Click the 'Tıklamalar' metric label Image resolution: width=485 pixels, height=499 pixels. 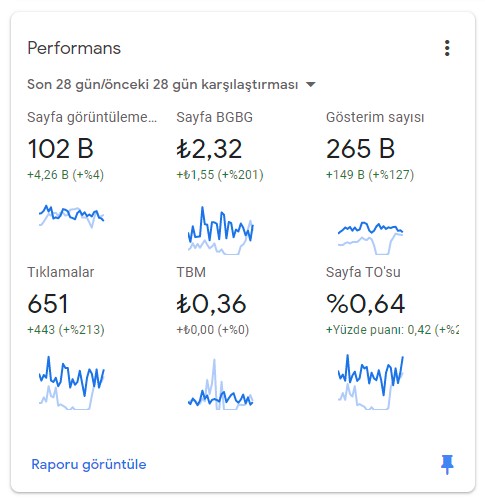pos(61,272)
